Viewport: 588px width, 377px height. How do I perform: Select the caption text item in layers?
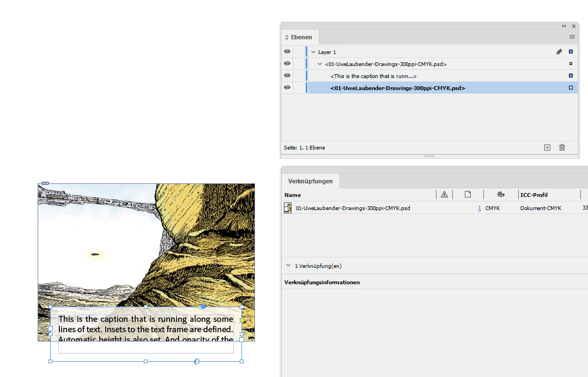[373, 76]
